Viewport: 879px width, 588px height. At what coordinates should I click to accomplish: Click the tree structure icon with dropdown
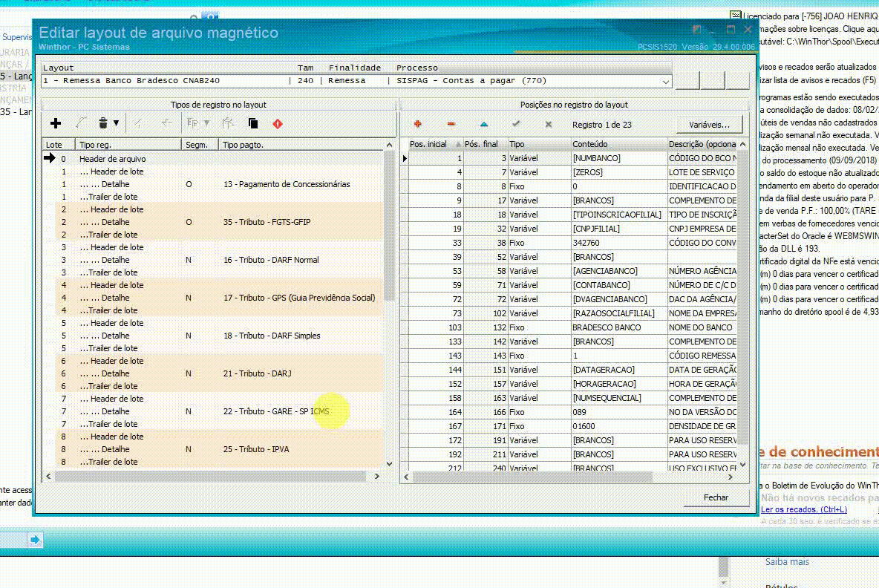click(198, 123)
